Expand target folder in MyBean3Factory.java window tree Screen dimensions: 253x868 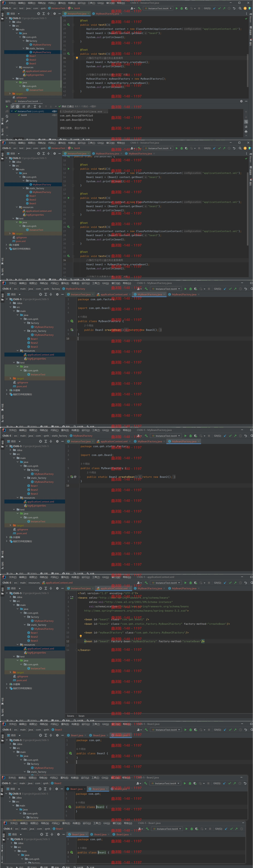tap(10, 378)
